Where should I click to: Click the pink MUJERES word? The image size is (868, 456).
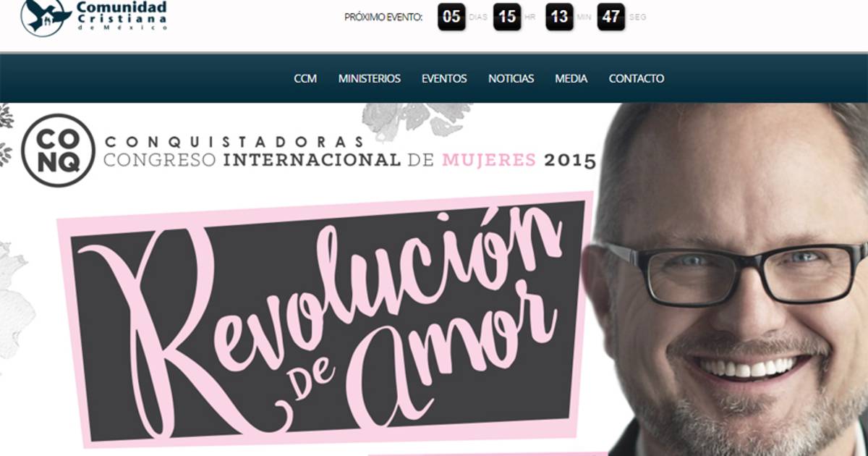click(x=489, y=160)
